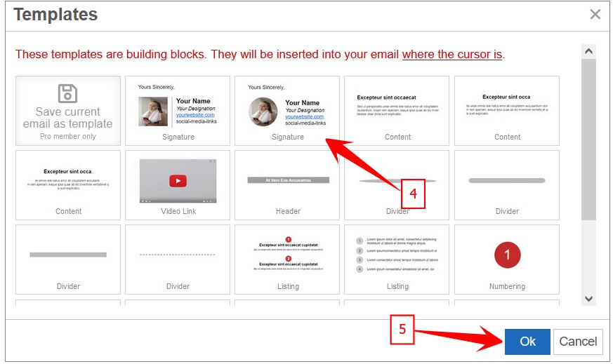Select the Numbering red circle template
Viewport: 613px width, 364px height.
(507, 259)
